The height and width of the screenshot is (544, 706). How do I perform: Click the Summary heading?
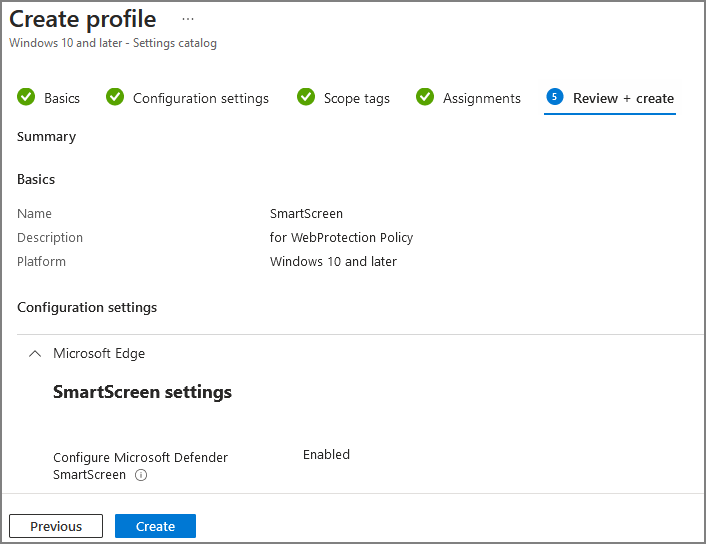click(x=46, y=136)
